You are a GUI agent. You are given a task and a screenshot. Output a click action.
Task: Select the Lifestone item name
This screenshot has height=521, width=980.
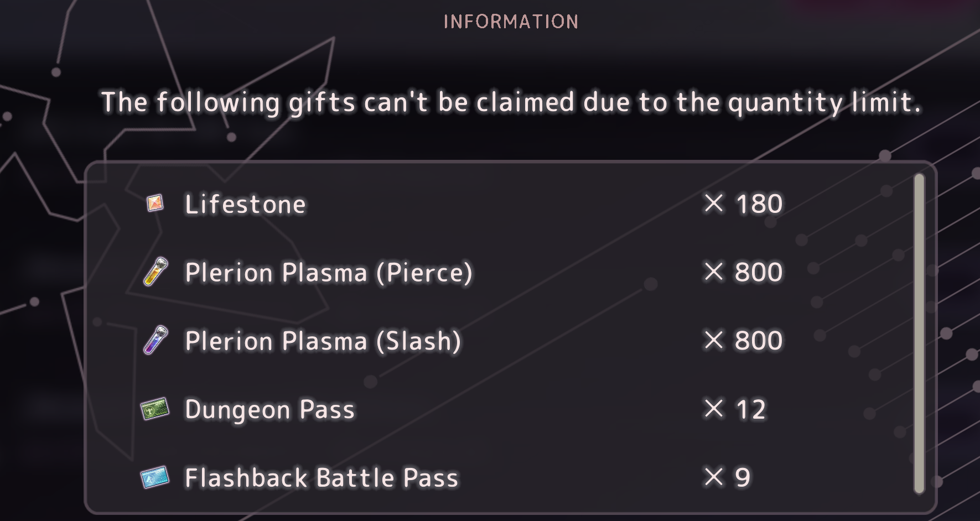[x=245, y=204]
